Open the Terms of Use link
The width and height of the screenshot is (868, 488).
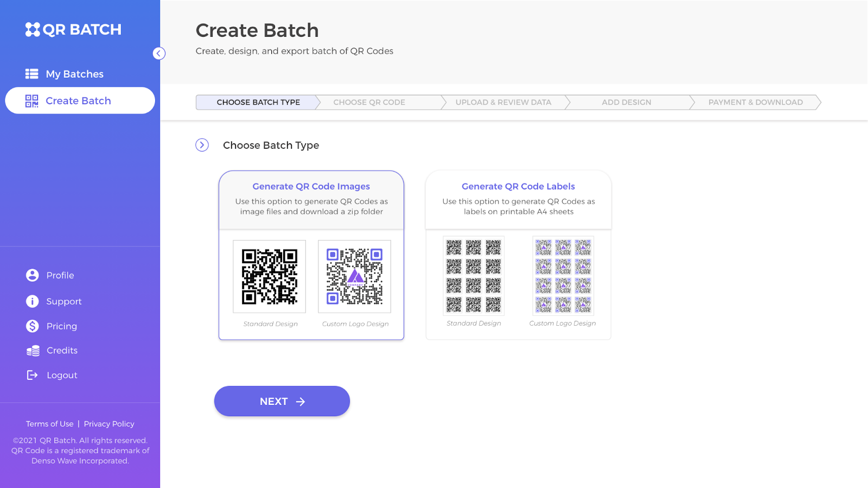coord(50,424)
